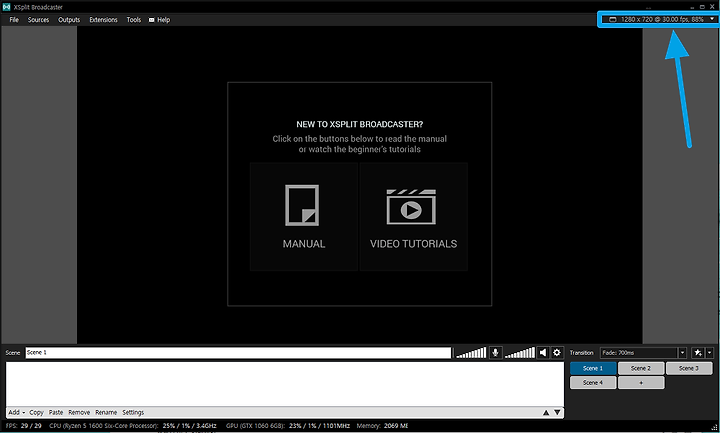The height and width of the screenshot is (433, 720).
Task: Click the resize grip at the window corner
Action: pos(714,427)
